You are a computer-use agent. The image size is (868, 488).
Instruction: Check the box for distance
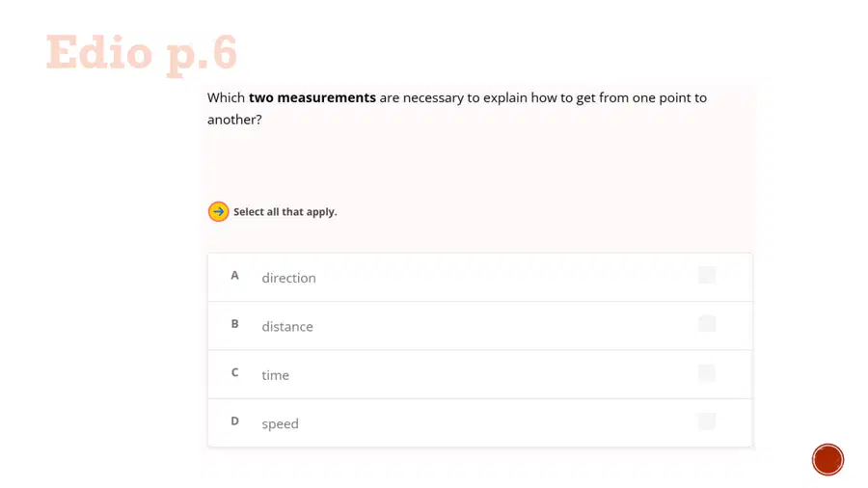coord(707,324)
